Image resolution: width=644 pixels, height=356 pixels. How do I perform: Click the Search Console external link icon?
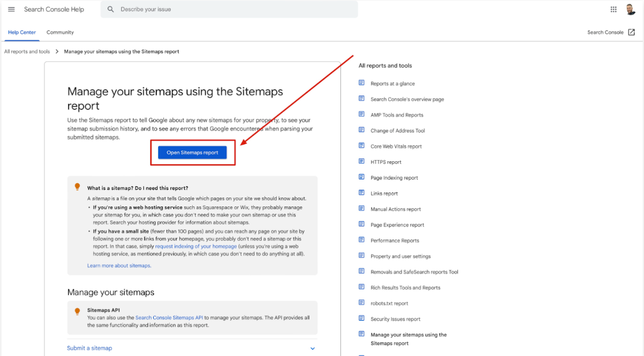point(631,32)
